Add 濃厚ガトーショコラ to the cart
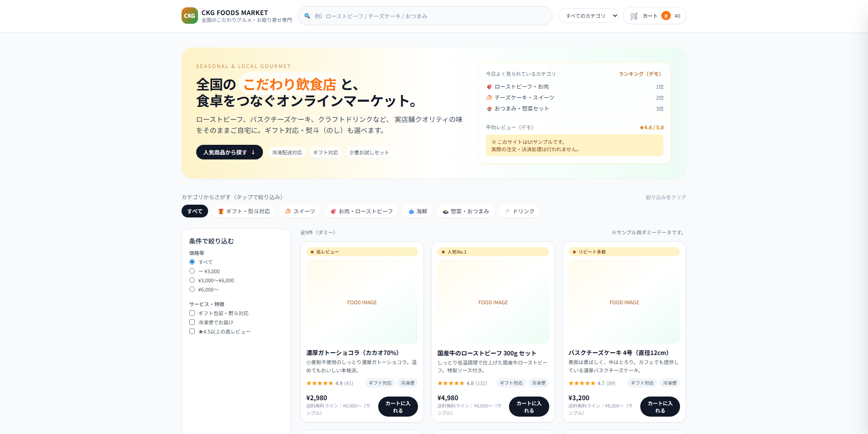868x434 pixels. coord(397,407)
